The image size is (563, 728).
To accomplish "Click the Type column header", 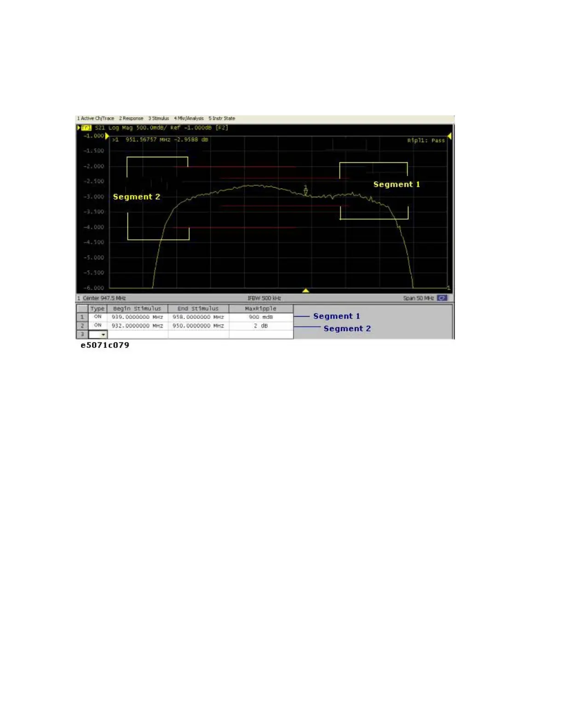I will click(98, 309).
